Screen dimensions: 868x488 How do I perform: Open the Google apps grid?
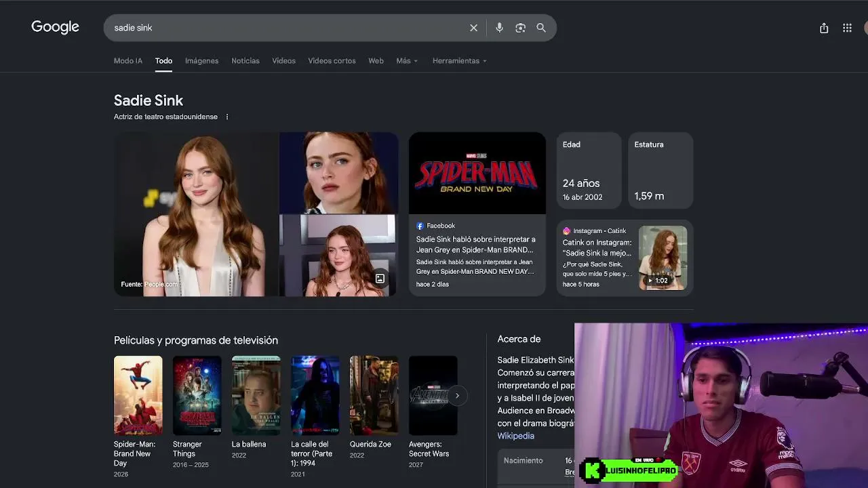(847, 28)
